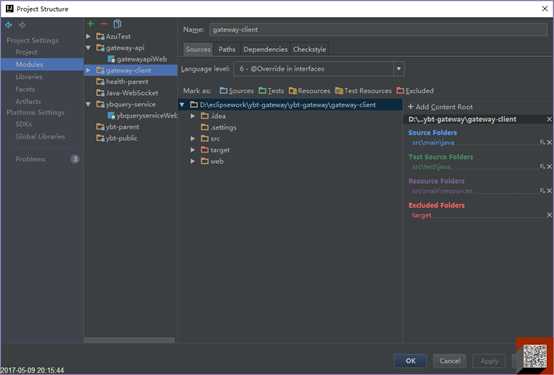Open SDKs under Platform Settings
Viewport: 554px width, 375px height.
24,124
